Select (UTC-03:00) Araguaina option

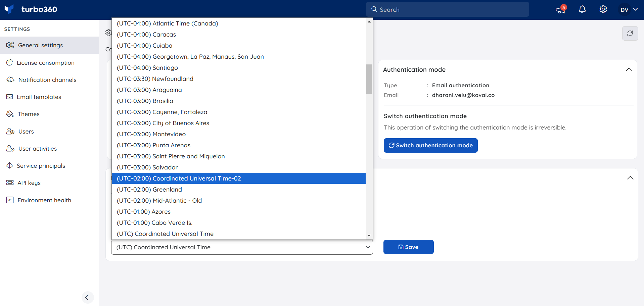[x=238, y=90]
